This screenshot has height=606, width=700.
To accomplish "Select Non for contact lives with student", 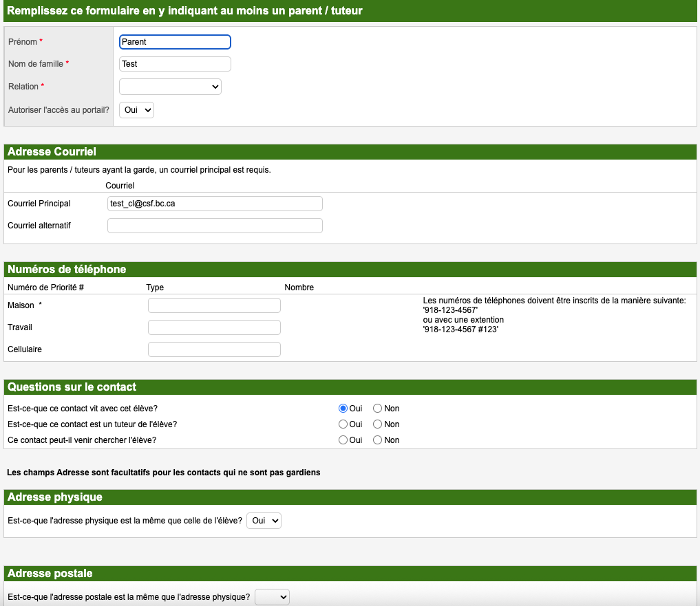I will [x=377, y=409].
